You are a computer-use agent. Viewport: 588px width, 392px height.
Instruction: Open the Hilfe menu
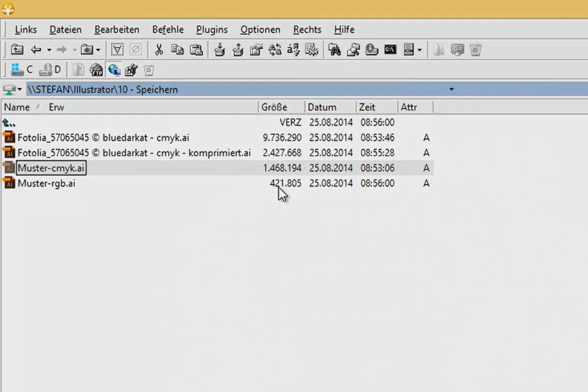point(344,29)
